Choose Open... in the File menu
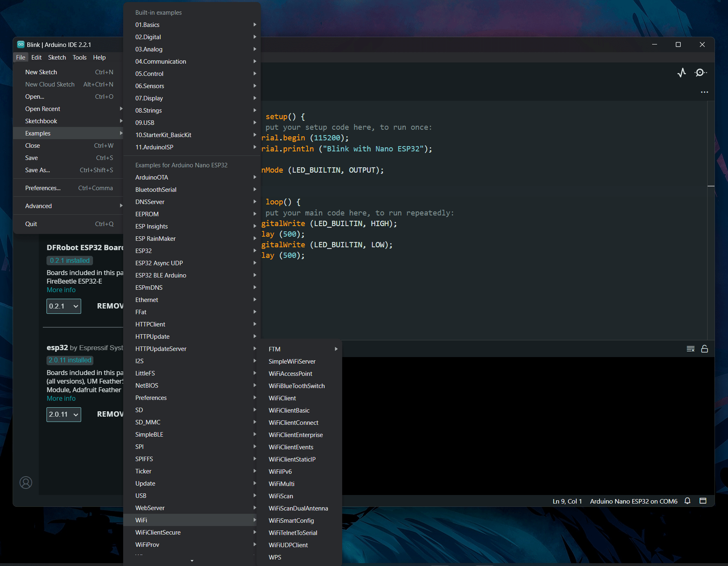 pyautogui.click(x=69, y=97)
